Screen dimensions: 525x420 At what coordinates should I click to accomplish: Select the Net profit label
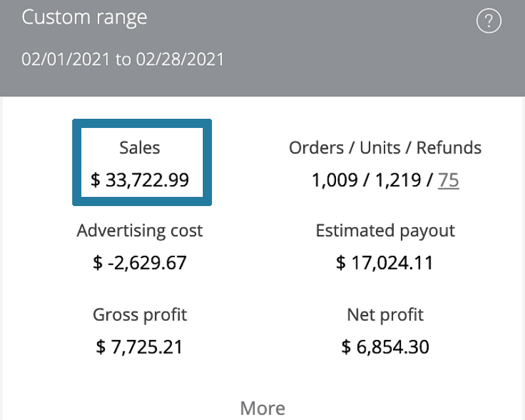tap(385, 315)
